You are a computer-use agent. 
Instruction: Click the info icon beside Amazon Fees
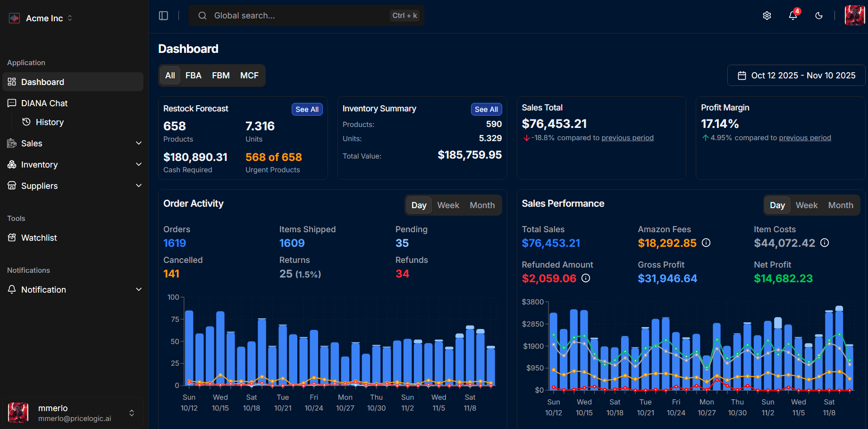(706, 243)
